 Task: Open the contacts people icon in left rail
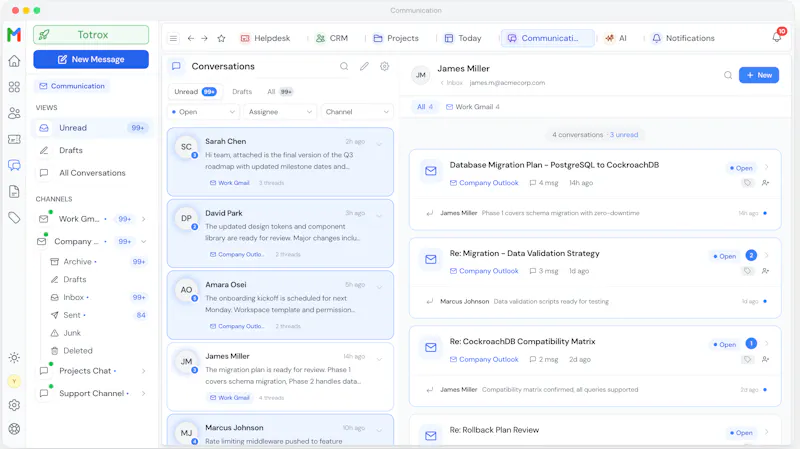pyautogui.click(x=14, y=113)
